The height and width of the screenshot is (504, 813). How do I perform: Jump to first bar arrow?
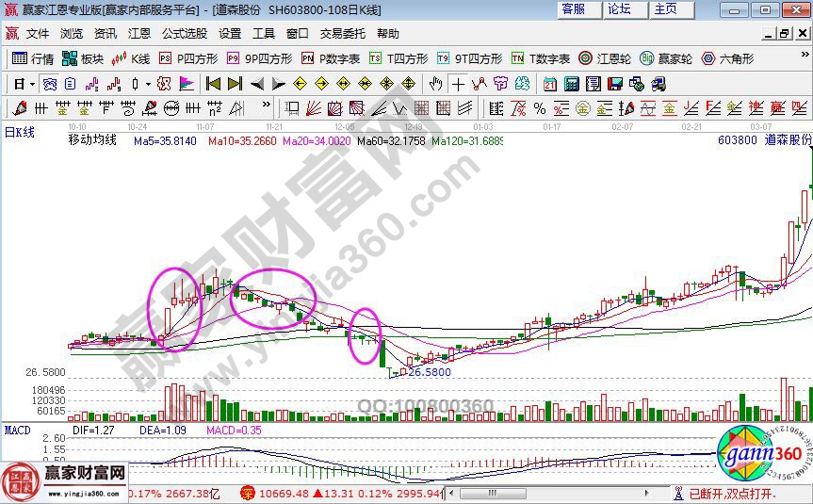pyautogui.click(x=213, y=84)
